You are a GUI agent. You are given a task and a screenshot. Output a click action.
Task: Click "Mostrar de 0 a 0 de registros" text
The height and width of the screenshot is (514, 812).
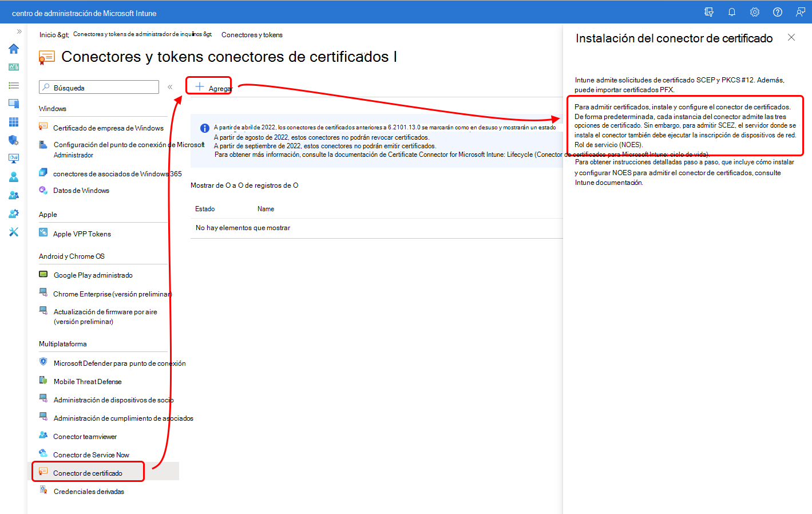[x=244, y=185]
